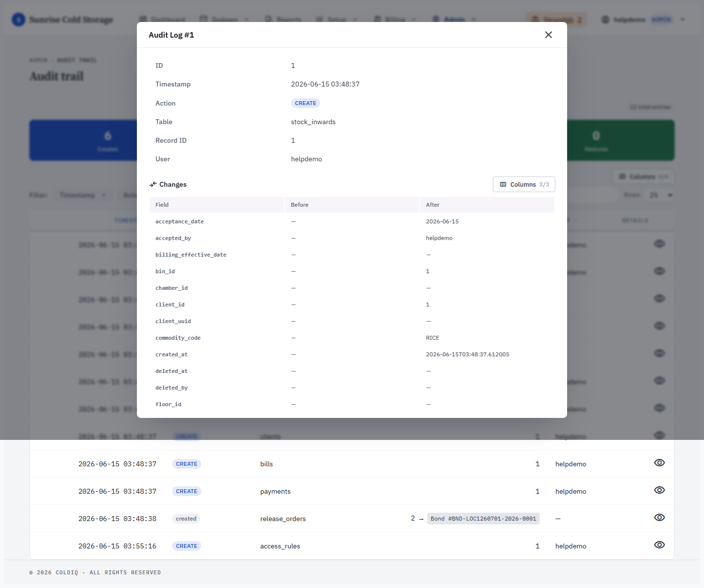Select the client_uuid field row
The height and width of the screenshot is (588, 704).
[352, 321]
